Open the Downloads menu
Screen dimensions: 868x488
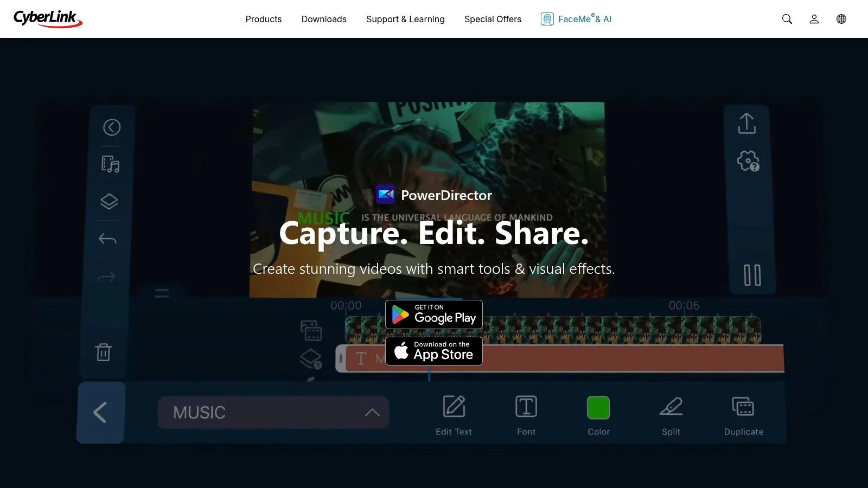tap(324, 19)
